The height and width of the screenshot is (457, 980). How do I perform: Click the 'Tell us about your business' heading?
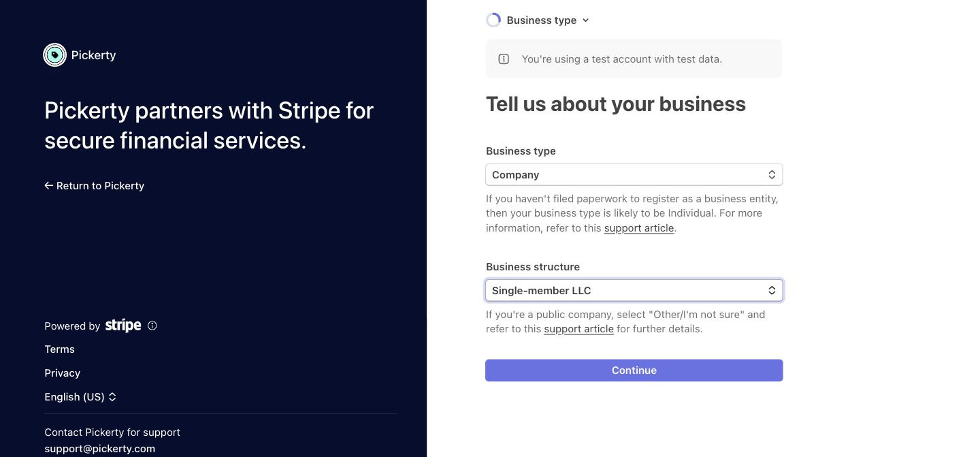tap(616, 104)
